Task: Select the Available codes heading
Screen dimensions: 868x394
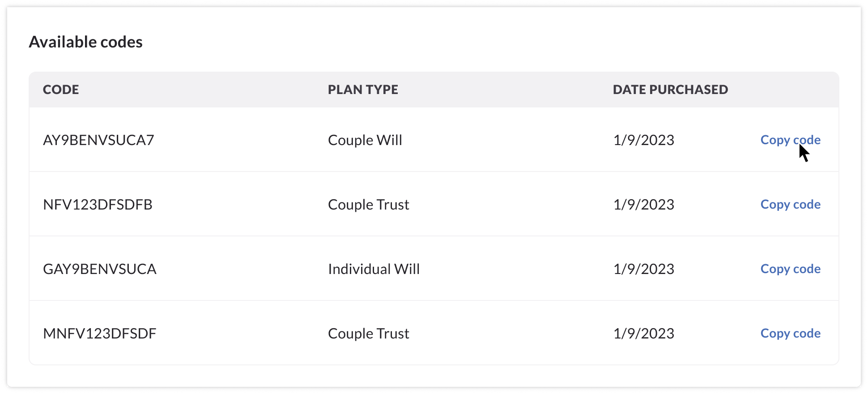Action: pos(86,42)
